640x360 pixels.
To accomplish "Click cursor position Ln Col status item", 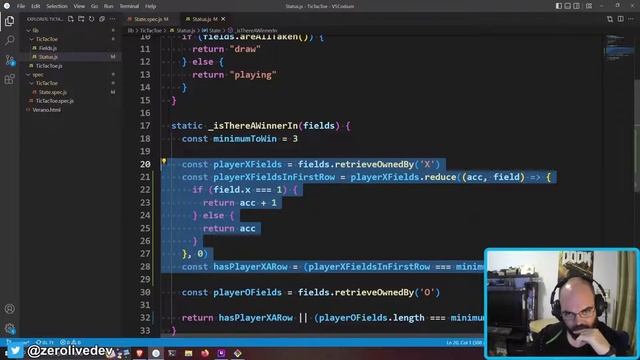I will 464,342.
